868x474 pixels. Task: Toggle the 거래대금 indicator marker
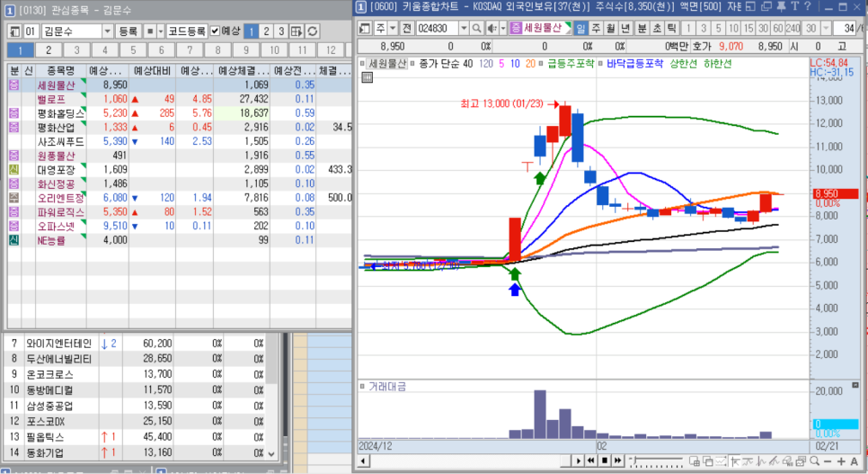pyautogui.click(x=363, y=387)
